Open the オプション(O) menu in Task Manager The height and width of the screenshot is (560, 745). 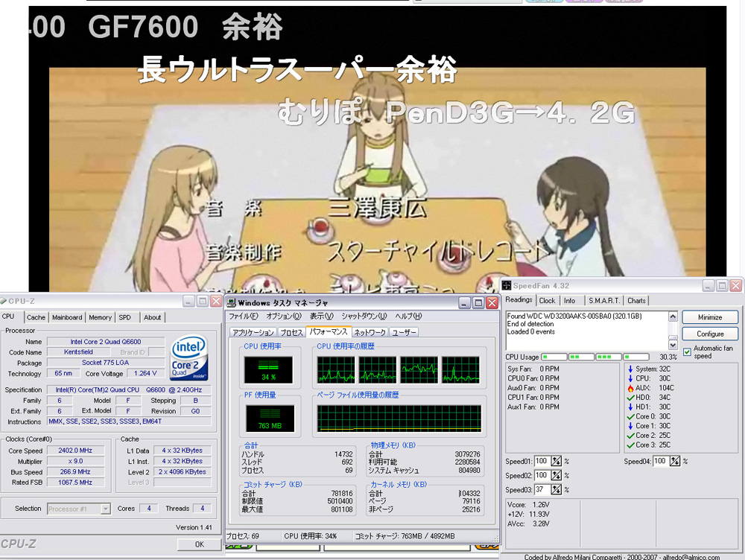pyautogui.click(x=284, y=316)
